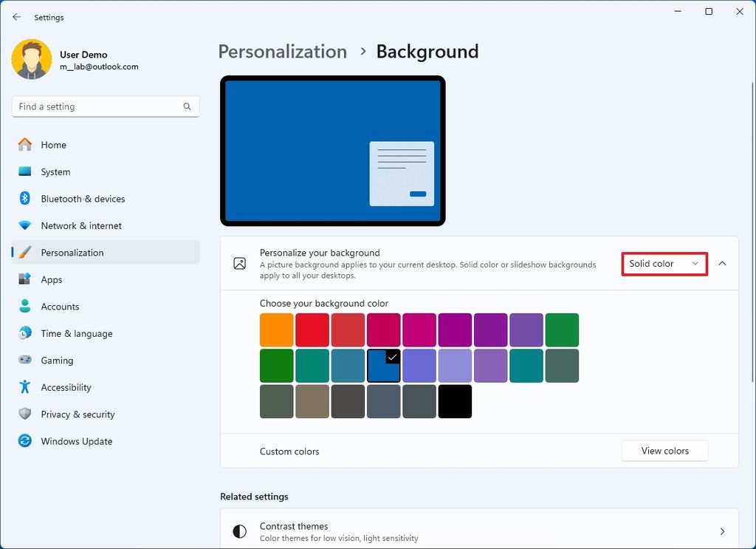Click the View colors button

click(x=664, y=451)
